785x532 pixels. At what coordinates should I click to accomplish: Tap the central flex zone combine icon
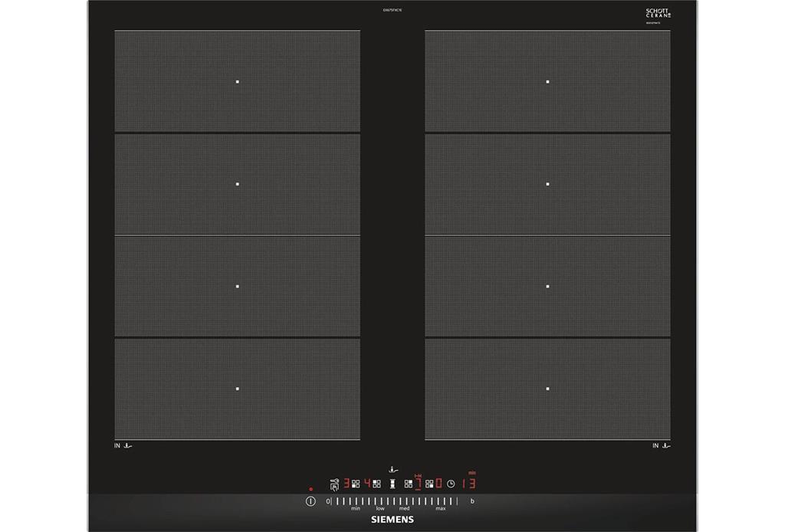(x=392, y=484)
